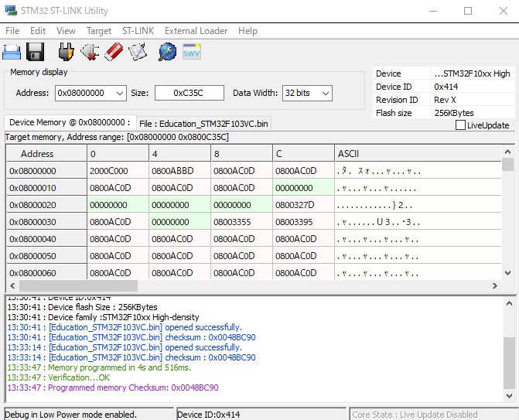
Task: Click the Size input field
Action: click(190, 93)
